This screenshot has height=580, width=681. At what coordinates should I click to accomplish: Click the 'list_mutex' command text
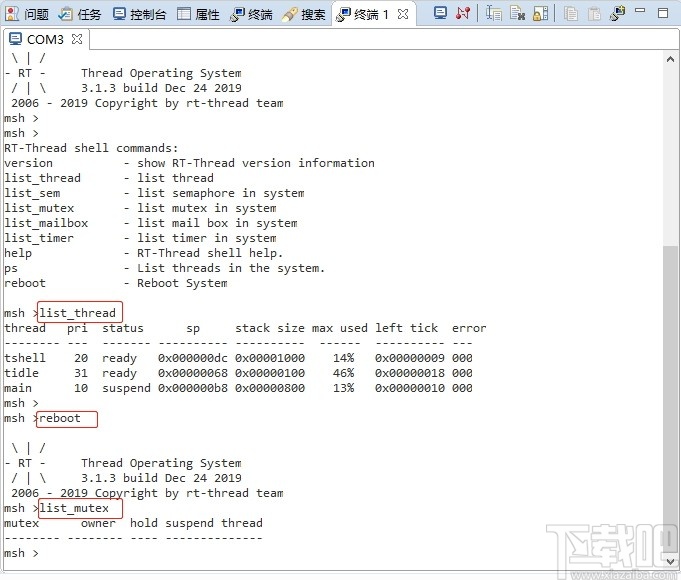click(x=74, y=508)
